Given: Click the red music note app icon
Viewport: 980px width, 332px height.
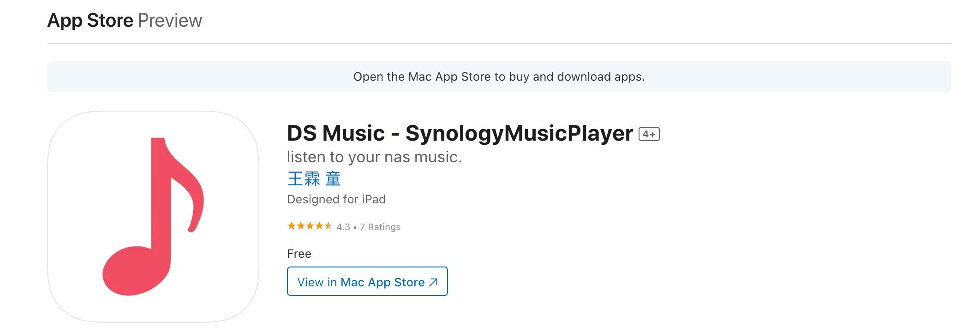Looking at the screenshot, I should coord(153,216).
